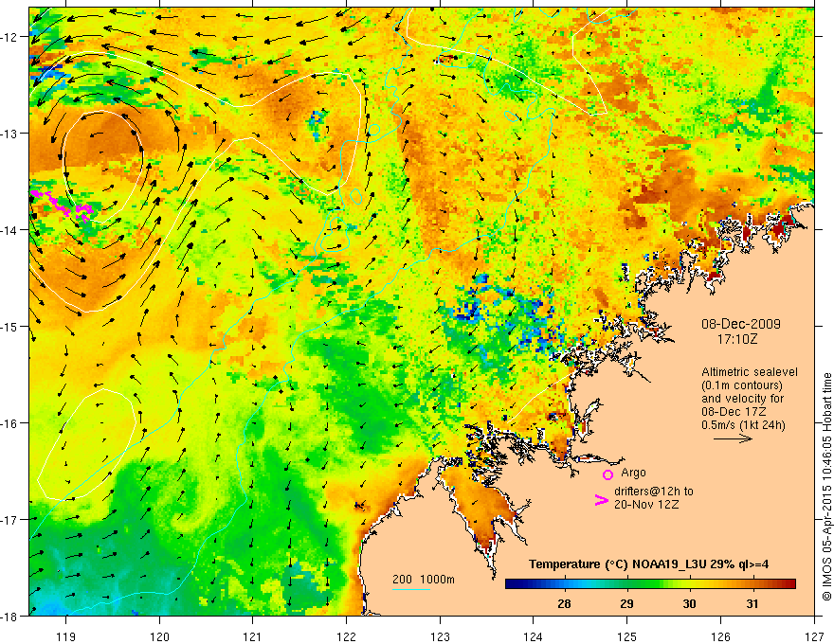834x644 pixels.
Task: Click latitude axis label -18
Action: click(x=10, y=616)
